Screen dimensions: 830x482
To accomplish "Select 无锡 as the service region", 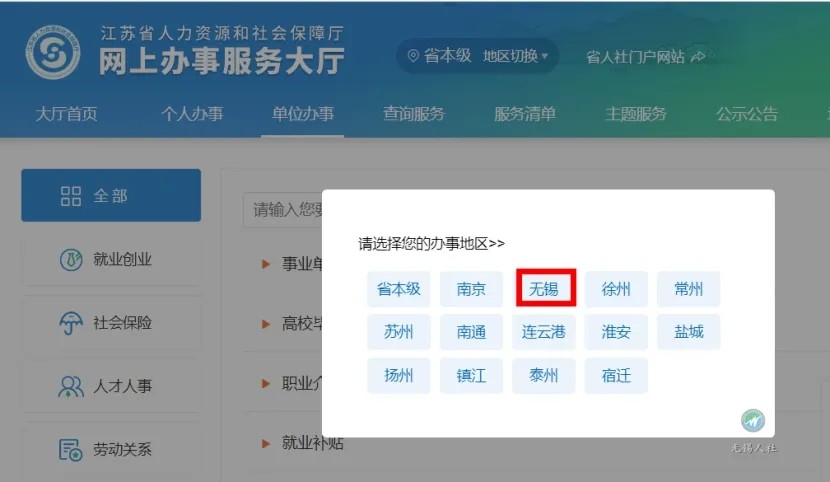I will (545, 290).
